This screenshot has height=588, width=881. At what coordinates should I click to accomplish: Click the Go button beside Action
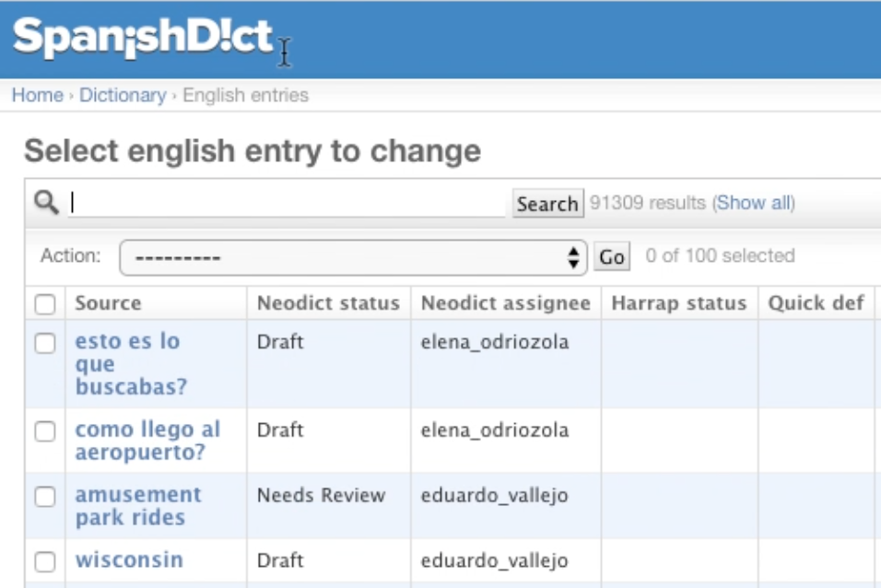[612, 257]
